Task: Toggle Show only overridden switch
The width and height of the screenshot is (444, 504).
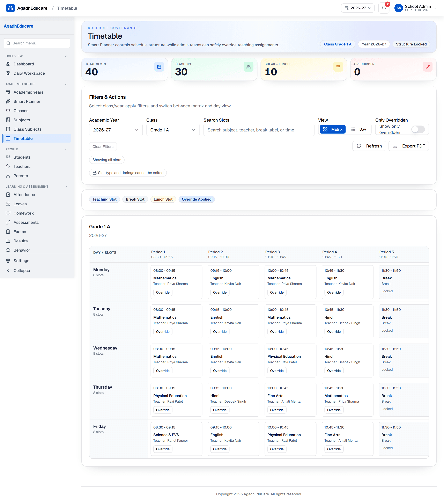Action: click(x=418, y=129)
